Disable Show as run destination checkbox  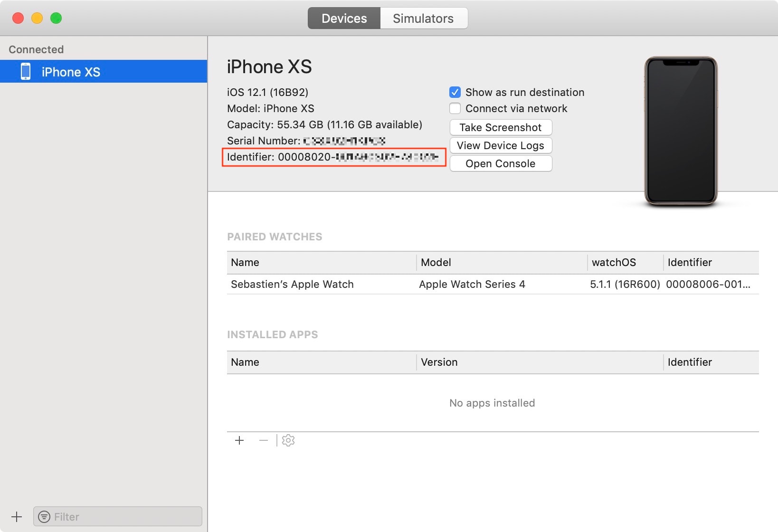[455, 92]
